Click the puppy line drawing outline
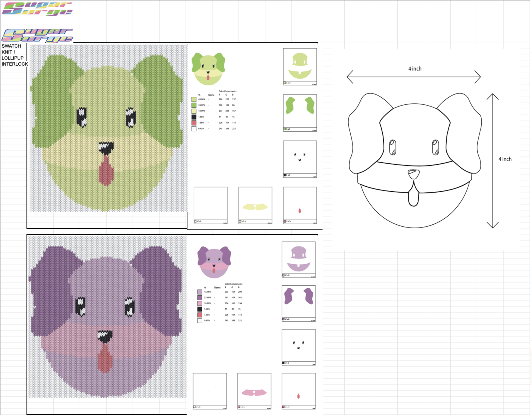The height and width of the screenshot is (415, 532). click(x=414, y=161)
